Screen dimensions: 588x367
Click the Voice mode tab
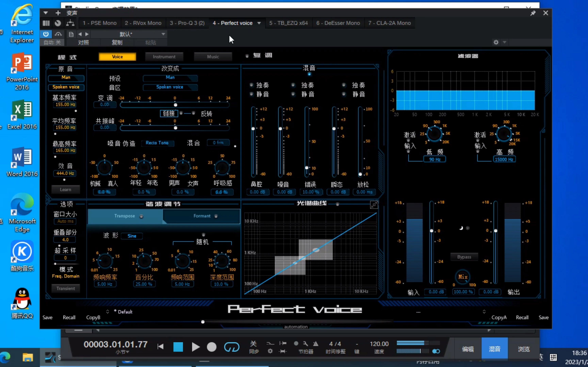[x=117, y=56]
